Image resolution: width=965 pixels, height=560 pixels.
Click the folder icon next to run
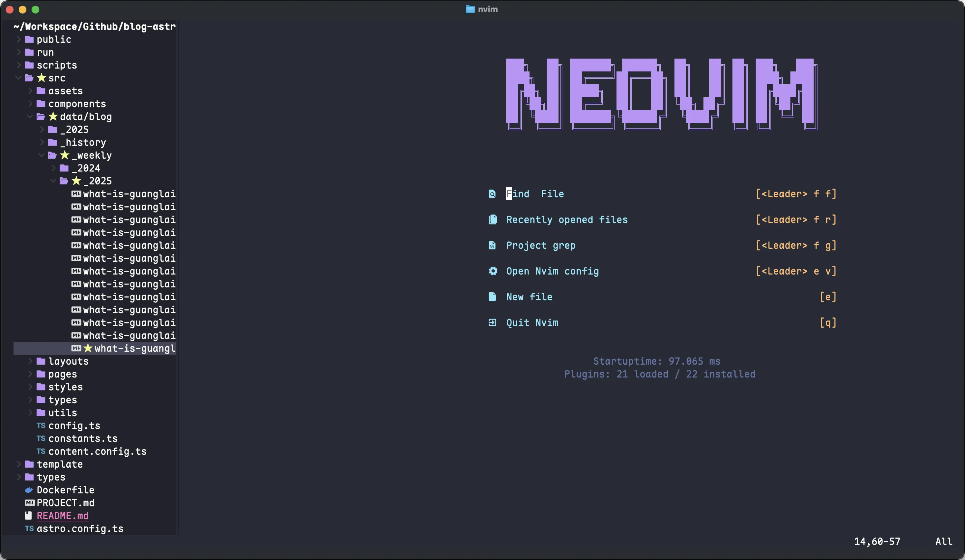(x=29, y=52)
